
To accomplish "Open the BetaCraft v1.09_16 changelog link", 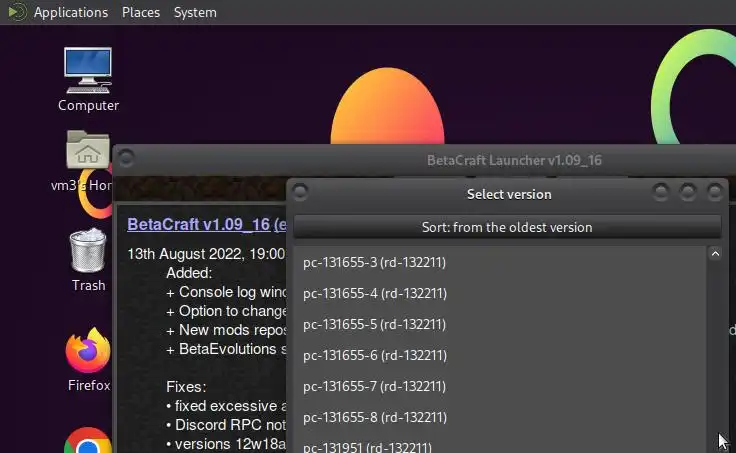I will 207,224.
